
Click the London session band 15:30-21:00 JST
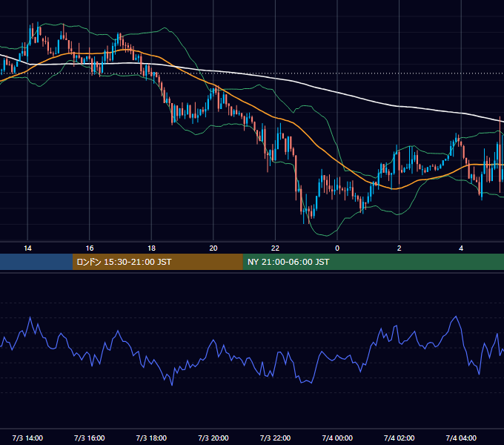coord(157,262)
